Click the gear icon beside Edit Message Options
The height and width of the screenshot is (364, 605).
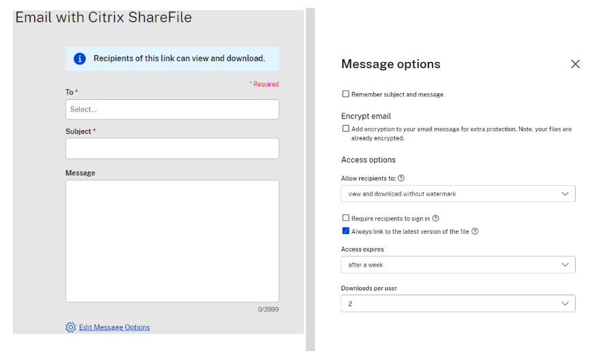[71, 327]
